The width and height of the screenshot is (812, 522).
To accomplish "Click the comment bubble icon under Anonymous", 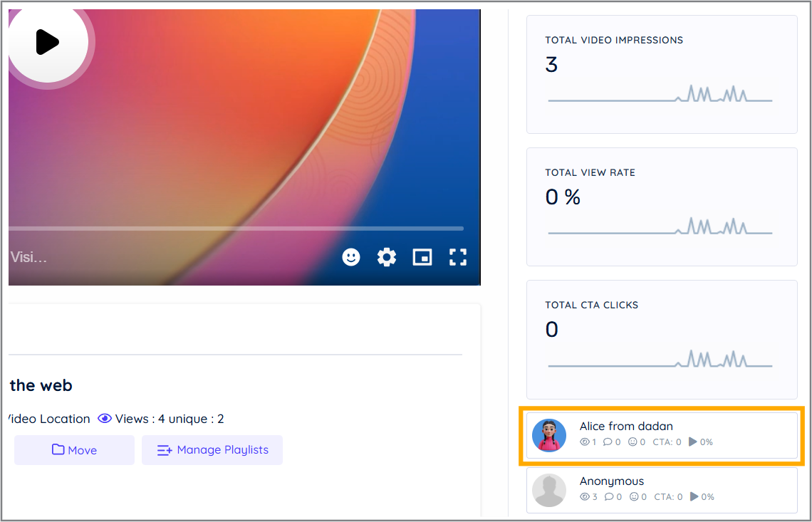I will tap(609, 496).
